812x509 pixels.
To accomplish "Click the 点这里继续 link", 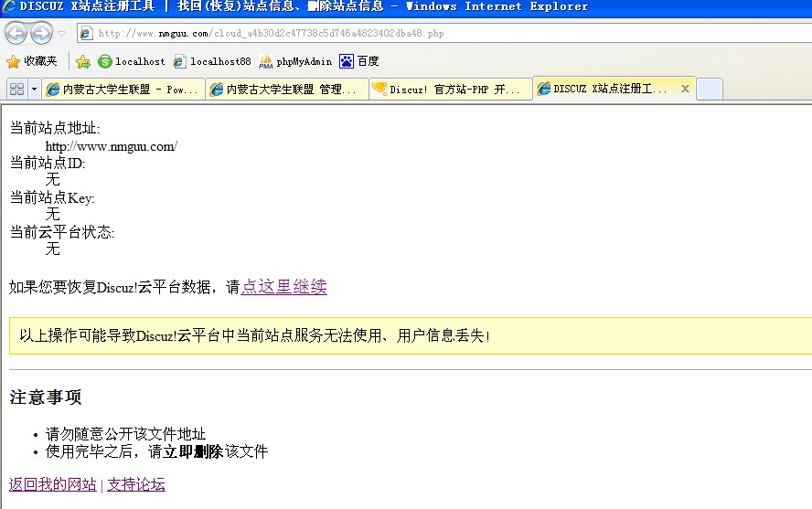I will (x=283, y=287).
